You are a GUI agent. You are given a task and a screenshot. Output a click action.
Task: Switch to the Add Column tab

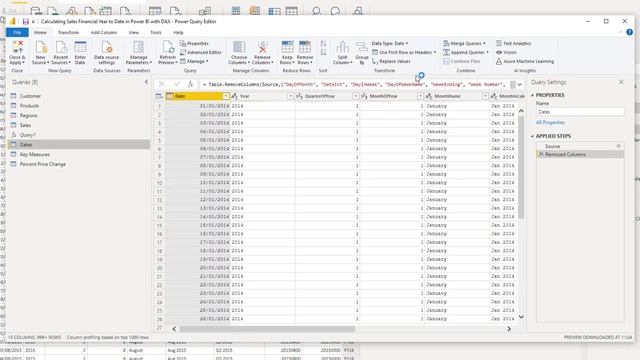click(x=104, y=32)
